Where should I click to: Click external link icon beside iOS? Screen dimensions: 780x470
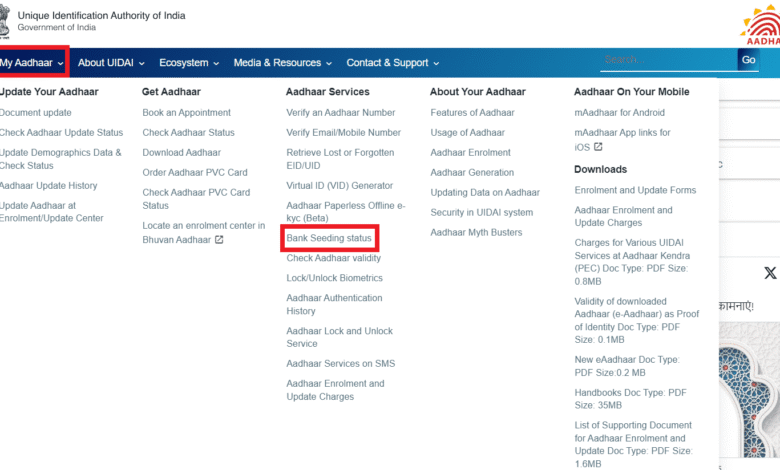[598, 147]
